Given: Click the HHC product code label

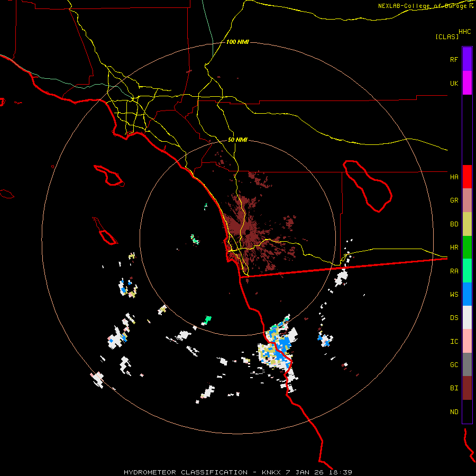Looking at the screenshot, I should [x=464, y=32].
